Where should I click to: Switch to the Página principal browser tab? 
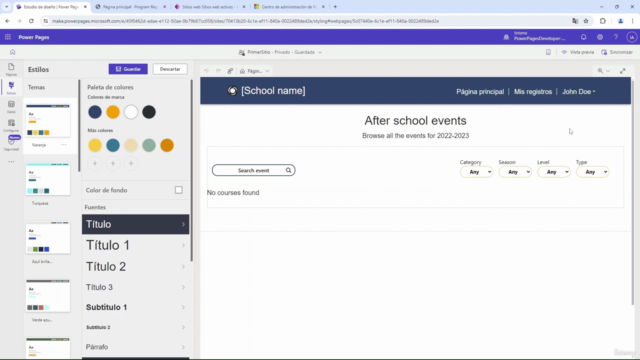coord(131,7)
